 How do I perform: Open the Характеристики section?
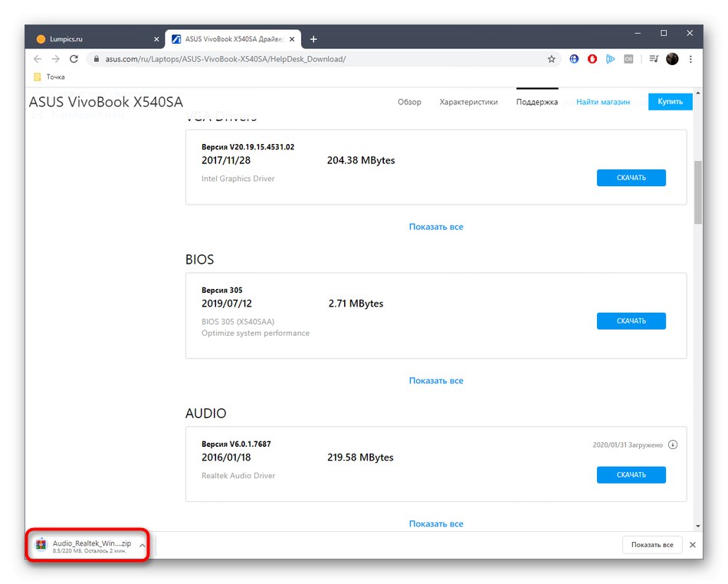tap(468, 102)
